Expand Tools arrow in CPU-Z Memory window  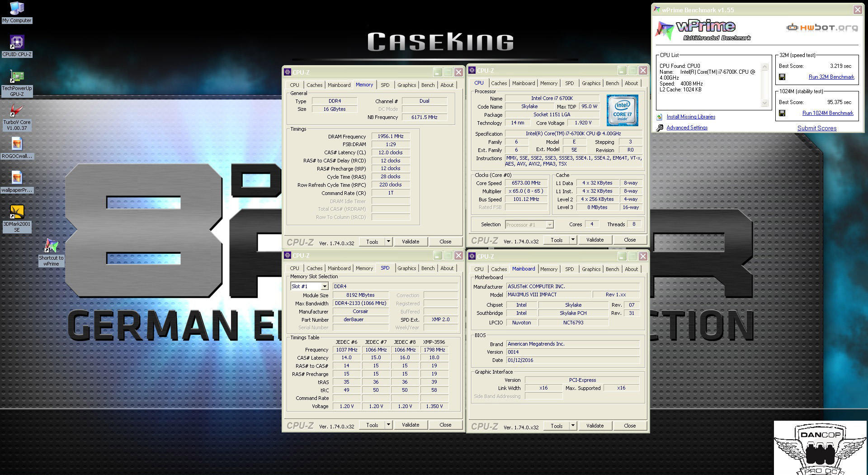click(x=388, y=242)
